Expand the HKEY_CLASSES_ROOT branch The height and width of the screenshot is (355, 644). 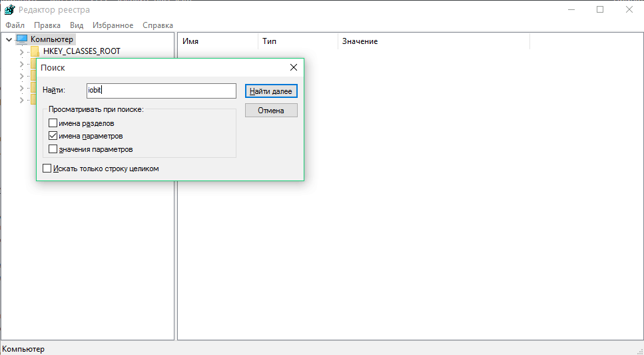click(x=21, y=51)
